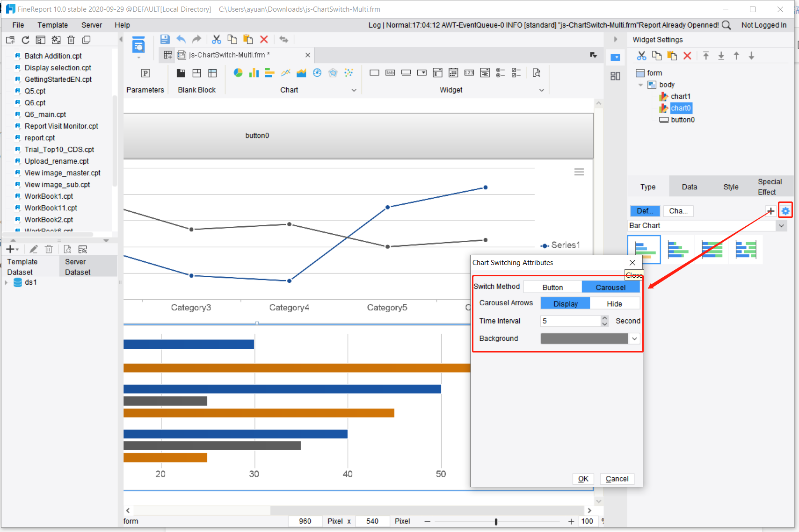Collapse the body node in Widget Settings tree
799x532 pixels.
[640, 85]
